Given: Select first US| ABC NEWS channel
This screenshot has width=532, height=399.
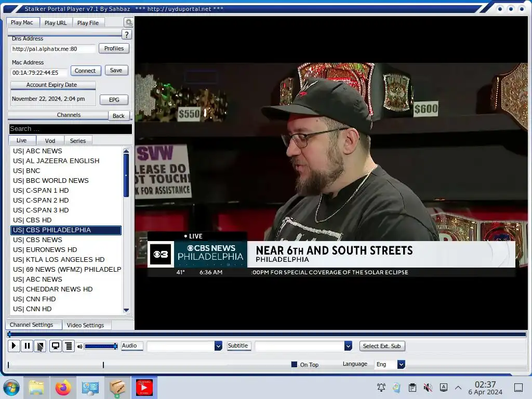Looking at the screenshot, I should tap(66, 151).
